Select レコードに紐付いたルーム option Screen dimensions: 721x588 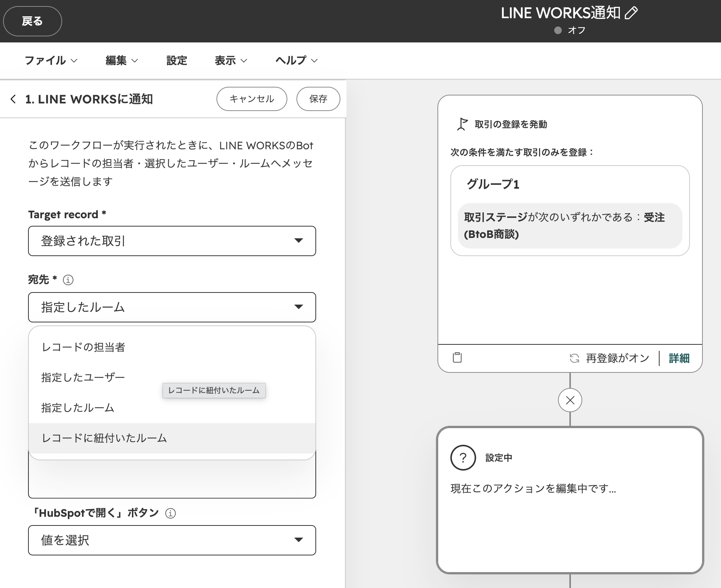coord(172,438)
